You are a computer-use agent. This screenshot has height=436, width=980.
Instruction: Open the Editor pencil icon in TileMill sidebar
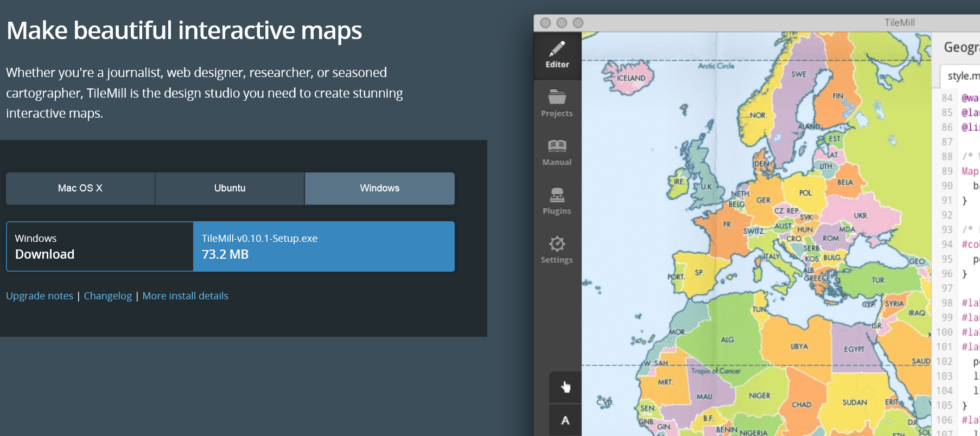point(557,49)
